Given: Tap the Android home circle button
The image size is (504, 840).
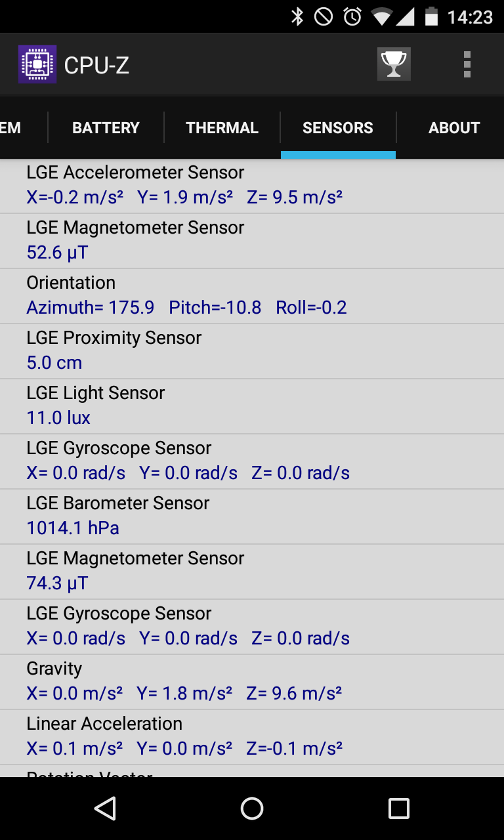Looking at the screenshot, I should (x=252, y=808).
